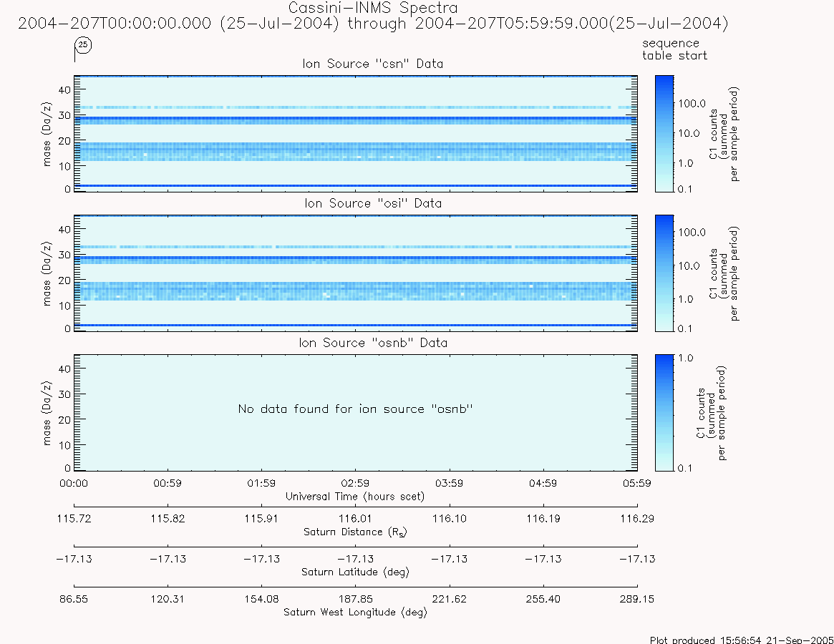This screenshot has height=644, width=834.
Task: Click the 00:59 time tick label
Action: [168, 484]
